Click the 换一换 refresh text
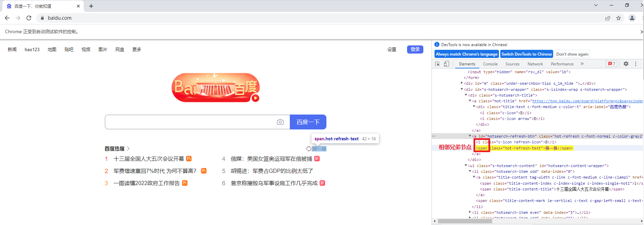The width and height of the screenshot is (644, 225). pos(319,149)
